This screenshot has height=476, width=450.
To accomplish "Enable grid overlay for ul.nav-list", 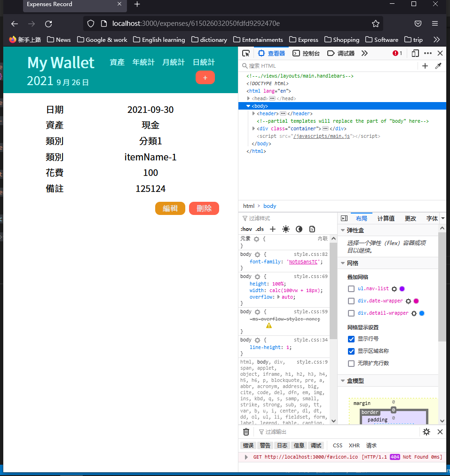I will click(x=351, y=289).
